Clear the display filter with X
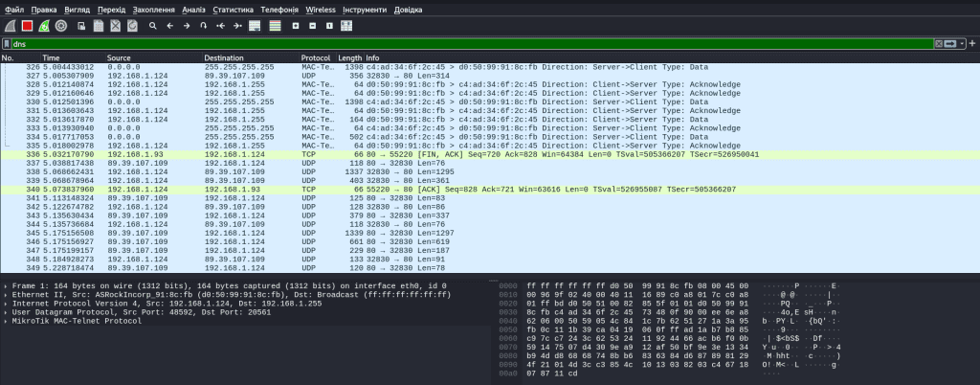 (938, 44)
